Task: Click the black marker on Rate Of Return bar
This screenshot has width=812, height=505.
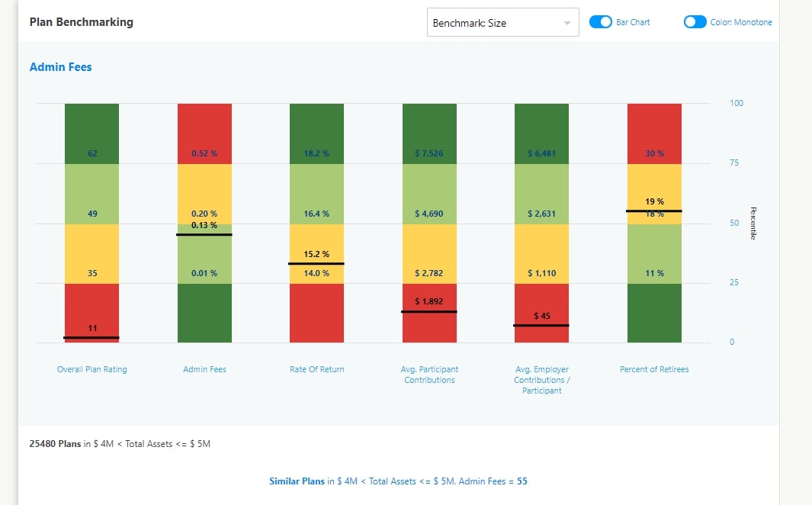Action: pos(316,263)
